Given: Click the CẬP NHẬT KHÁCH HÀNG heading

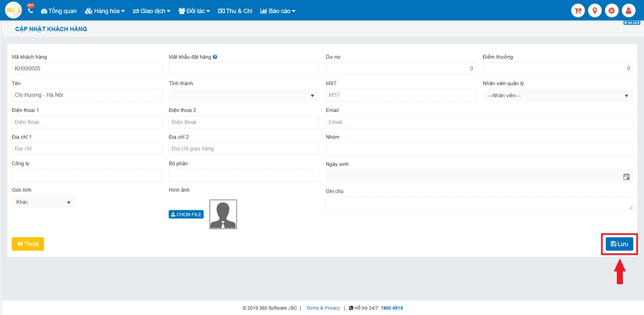Looking at the screenshot, I should point(51,29).
